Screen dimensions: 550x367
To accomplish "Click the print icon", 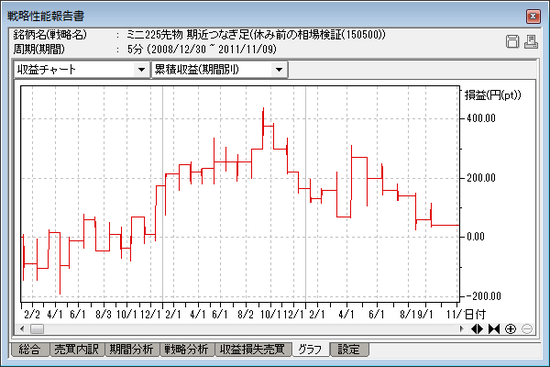I will [x=531, y=42].
